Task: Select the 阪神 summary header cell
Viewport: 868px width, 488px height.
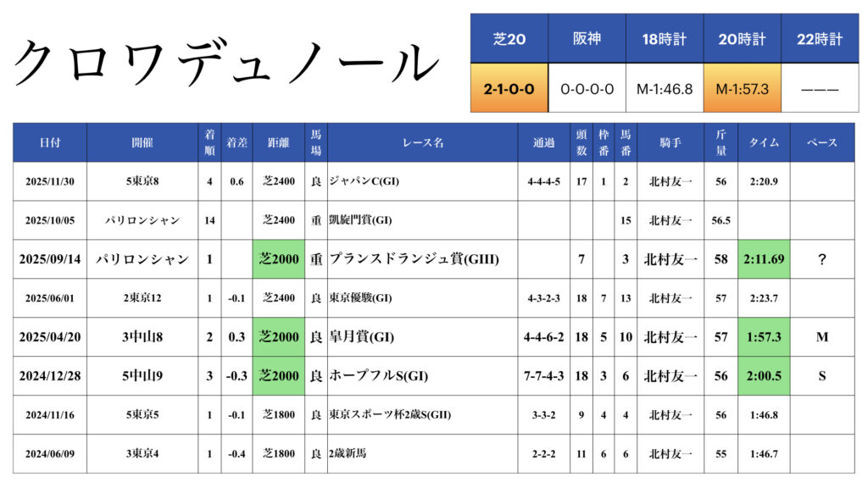Action: (x=587, y=39)
